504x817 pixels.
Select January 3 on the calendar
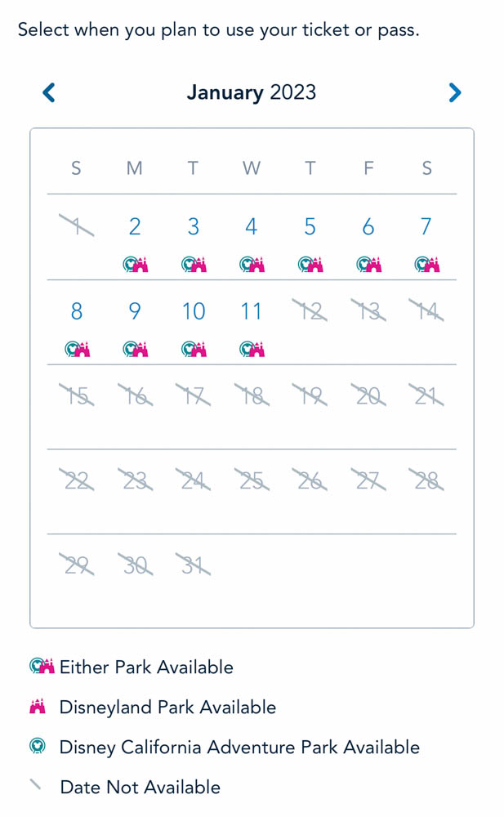pos(193,226)
